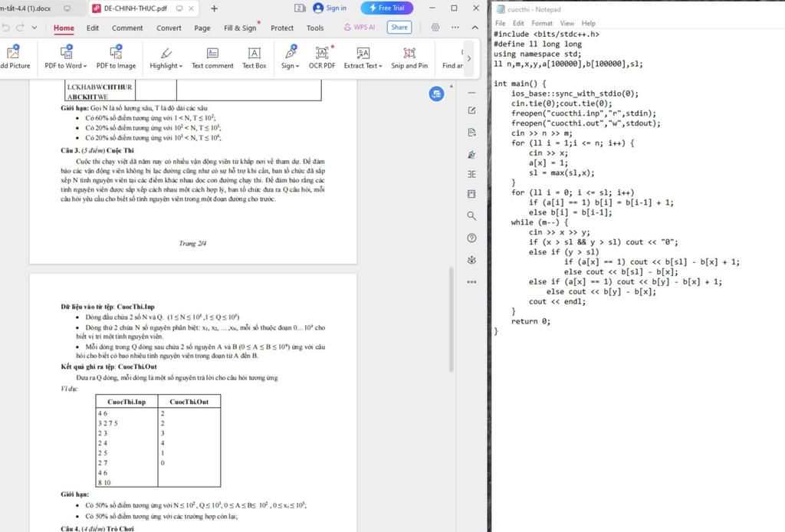Click the Free Trial button
785x532 pixels.
pyautogui.click(x=386, y=8)
